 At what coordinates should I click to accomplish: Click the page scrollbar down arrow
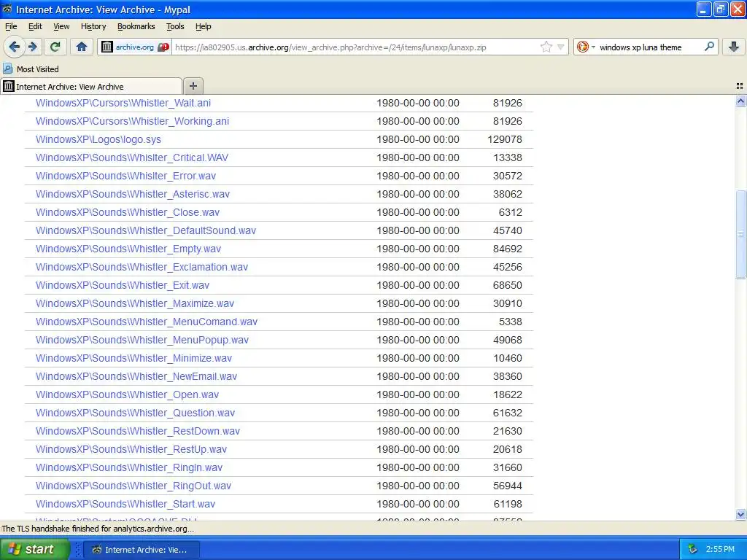tap(740, 514)
